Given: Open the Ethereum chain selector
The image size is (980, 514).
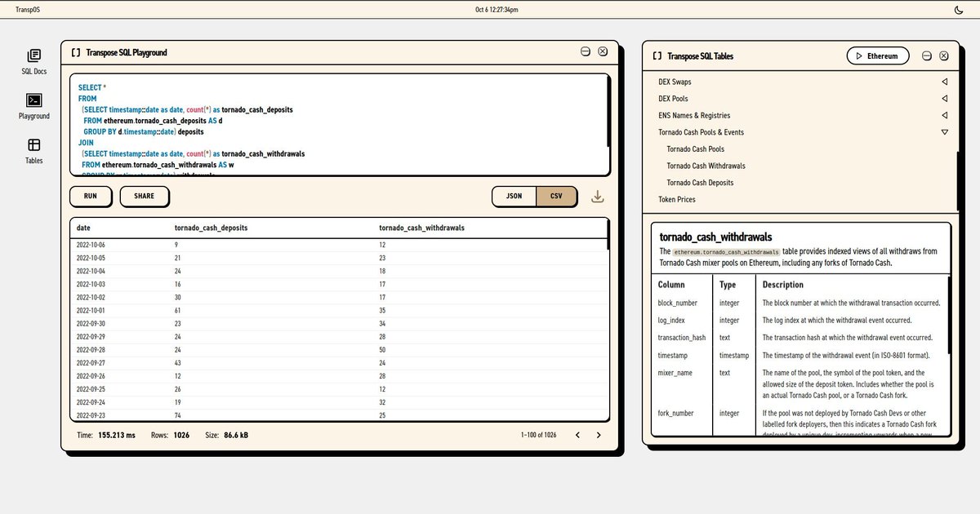Looking at the screenshot, I should 877,56.
